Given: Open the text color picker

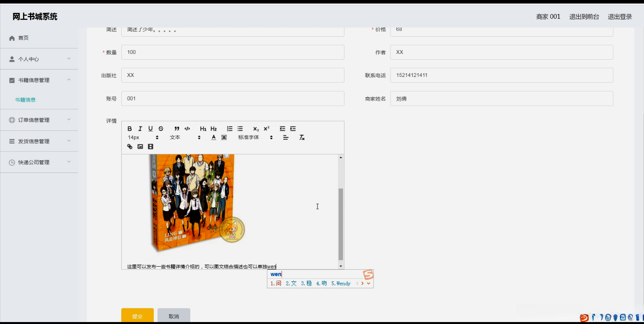Looking at the screenshot, I should tap(214, 137).
